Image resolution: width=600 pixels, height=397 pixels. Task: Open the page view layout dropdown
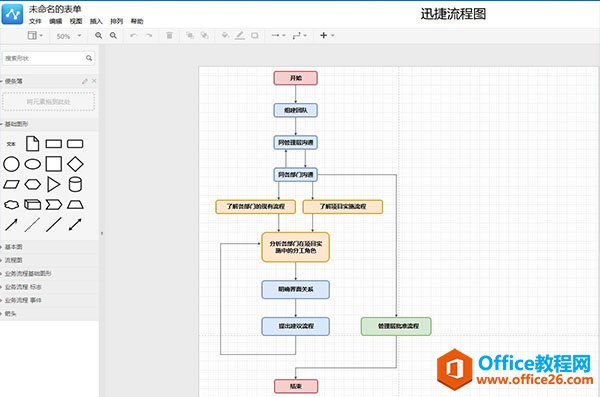[35, 36]
